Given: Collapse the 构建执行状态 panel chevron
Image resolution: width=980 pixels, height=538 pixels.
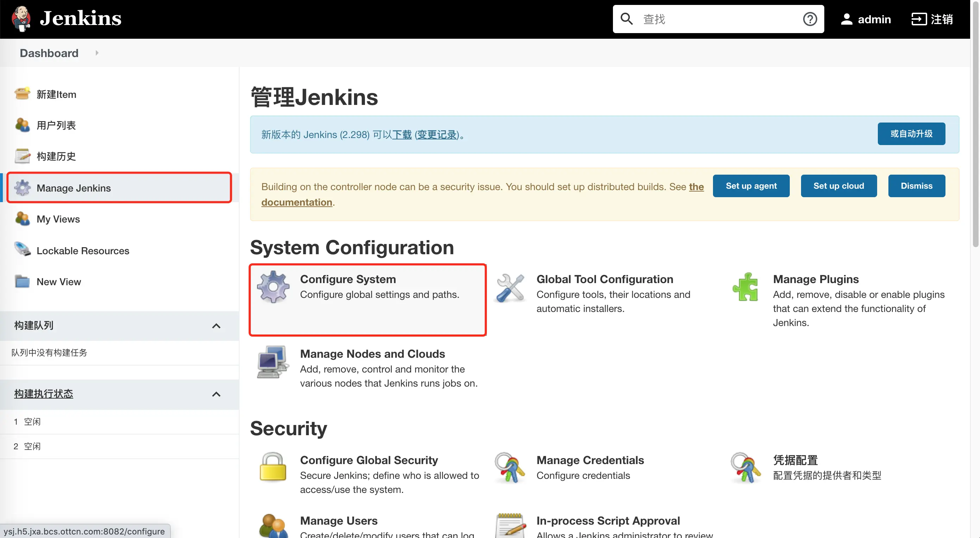Looking at the screenshot, I should (x=216, y=394).
